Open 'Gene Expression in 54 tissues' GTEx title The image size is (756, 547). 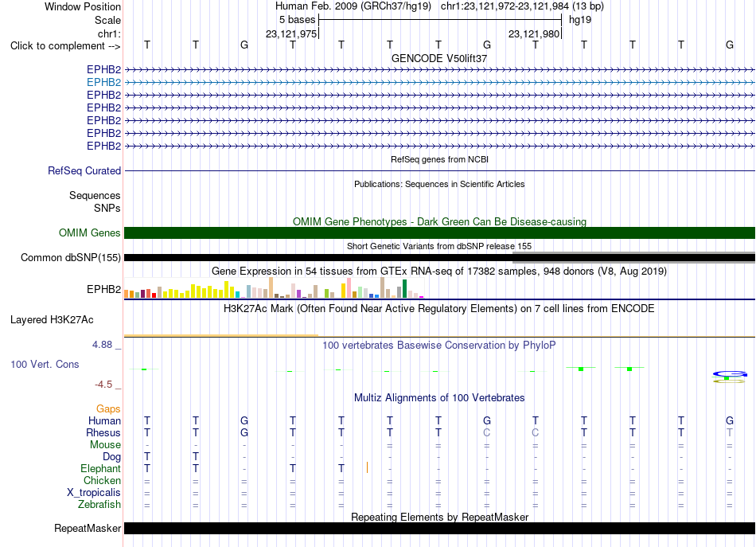click(439, 271)
